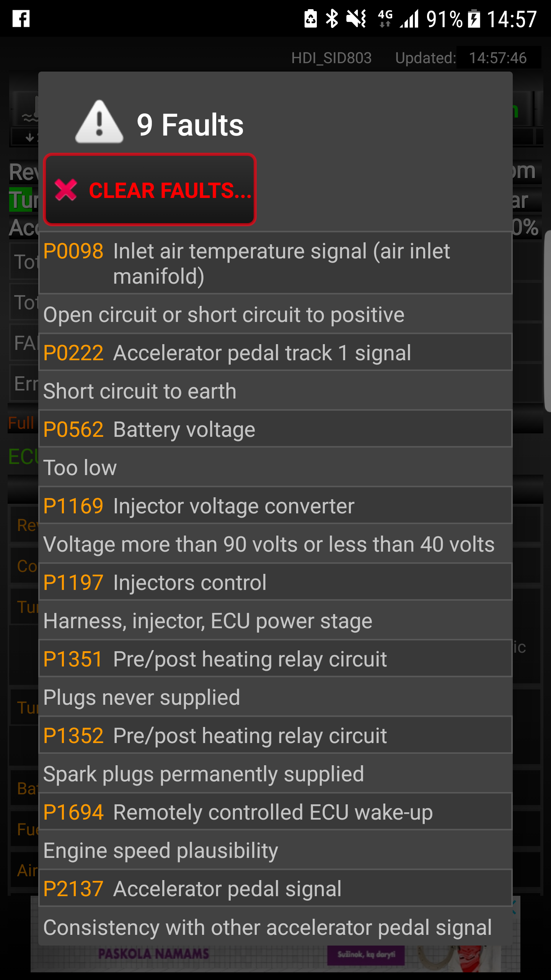
Task: Select fault P0222 accelerator pedal track 1
Action: [275, 353]
